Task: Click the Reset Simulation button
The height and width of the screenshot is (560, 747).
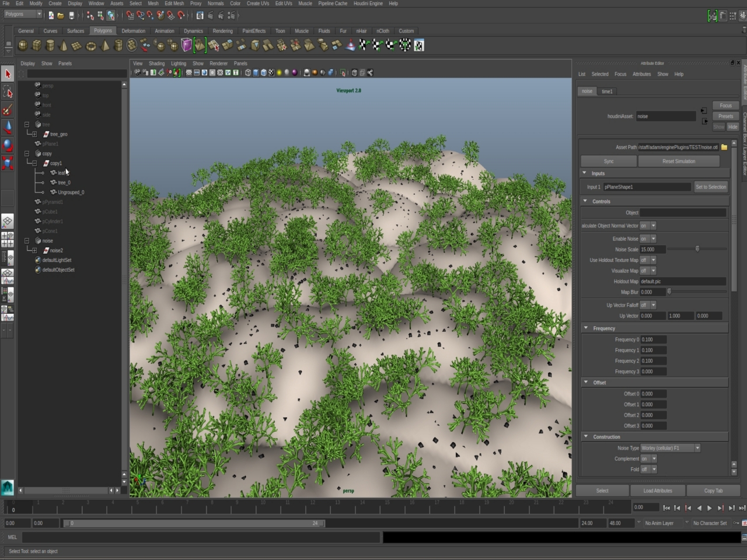Action: (x=679, y=161)
